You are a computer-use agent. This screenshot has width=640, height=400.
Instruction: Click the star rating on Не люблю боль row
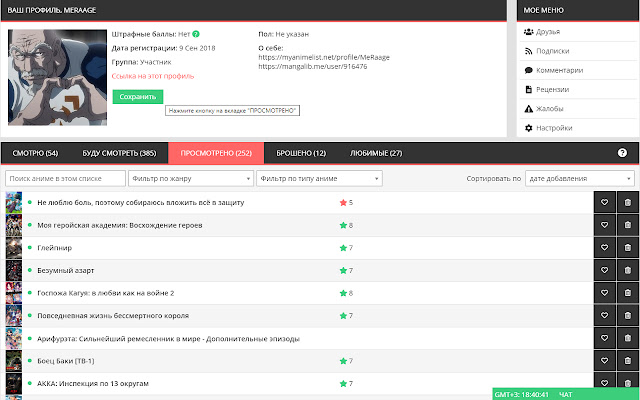[346, 202]
